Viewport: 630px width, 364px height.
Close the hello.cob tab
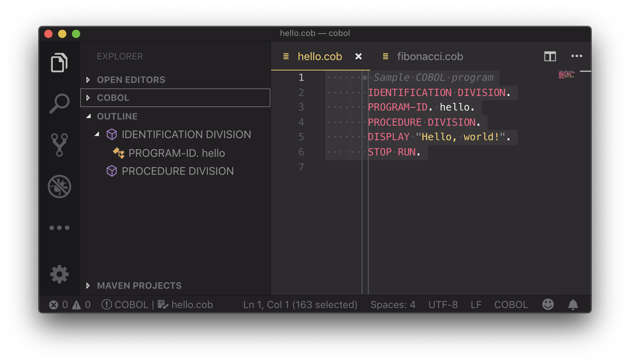[359, 56]
